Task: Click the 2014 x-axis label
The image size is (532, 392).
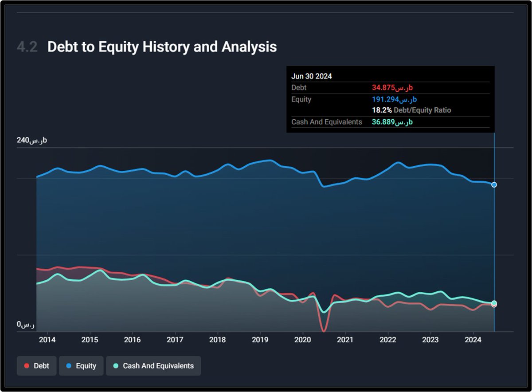Action: 47,340
